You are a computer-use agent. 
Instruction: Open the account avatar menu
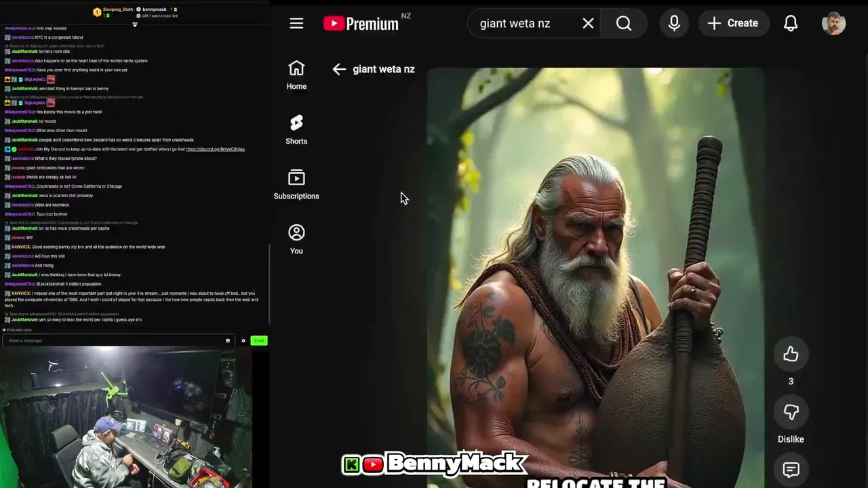[833, 23]
